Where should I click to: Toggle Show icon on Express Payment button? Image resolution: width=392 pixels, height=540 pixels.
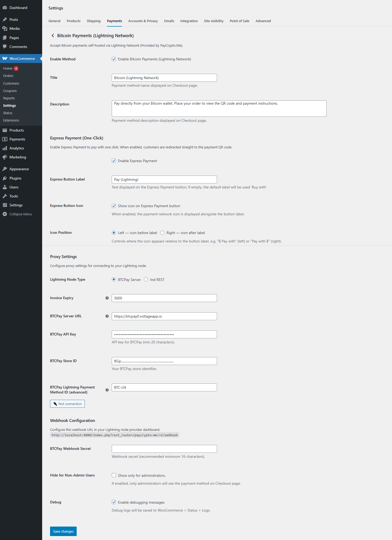point(114,206)
